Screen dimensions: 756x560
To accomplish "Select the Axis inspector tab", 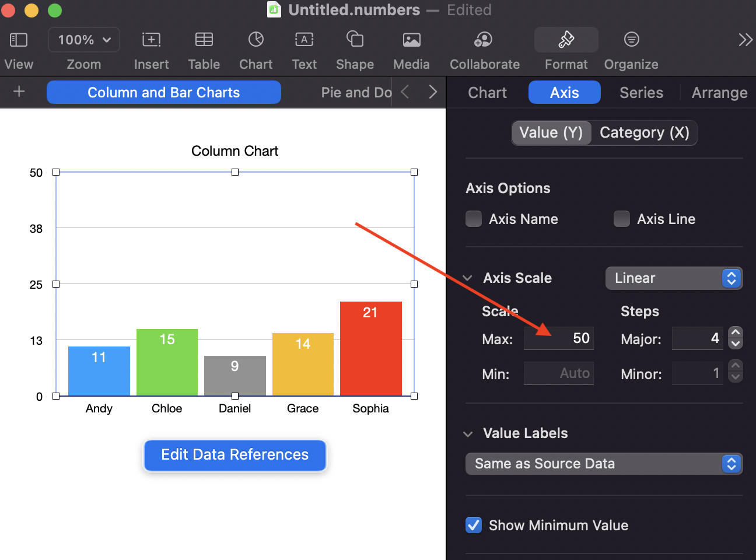I will tap(565, 92).
